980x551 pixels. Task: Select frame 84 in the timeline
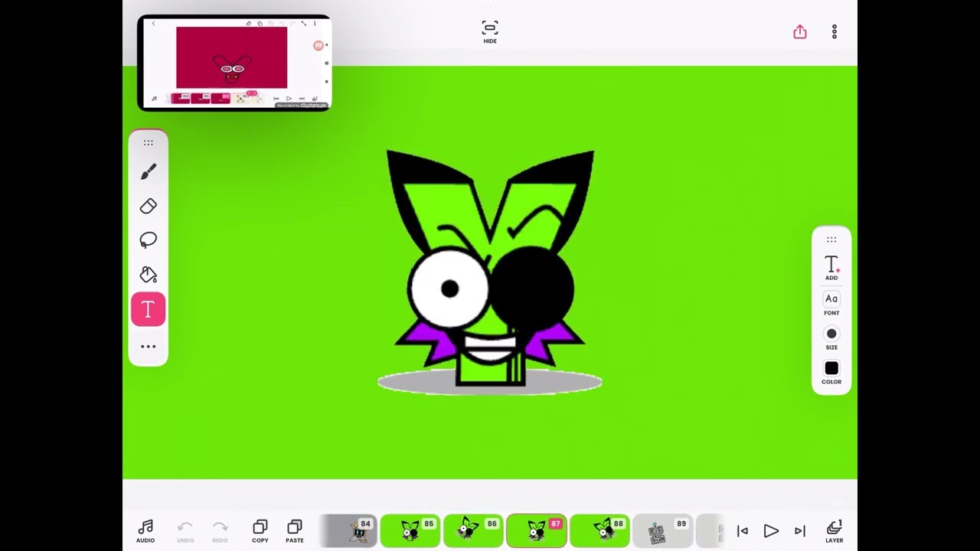[348, 531]
